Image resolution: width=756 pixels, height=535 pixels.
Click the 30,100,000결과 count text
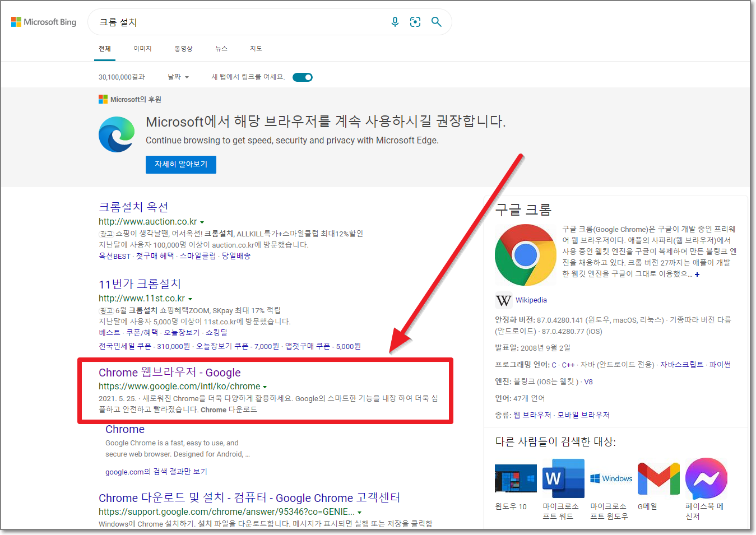tap(122, 77)
